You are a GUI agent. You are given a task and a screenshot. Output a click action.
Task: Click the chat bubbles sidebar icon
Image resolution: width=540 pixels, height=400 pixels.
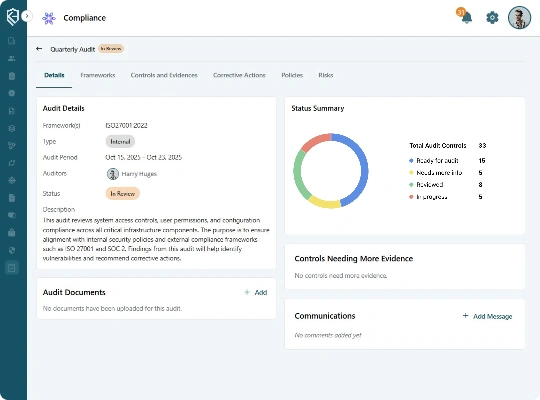[x=12, y=215]
